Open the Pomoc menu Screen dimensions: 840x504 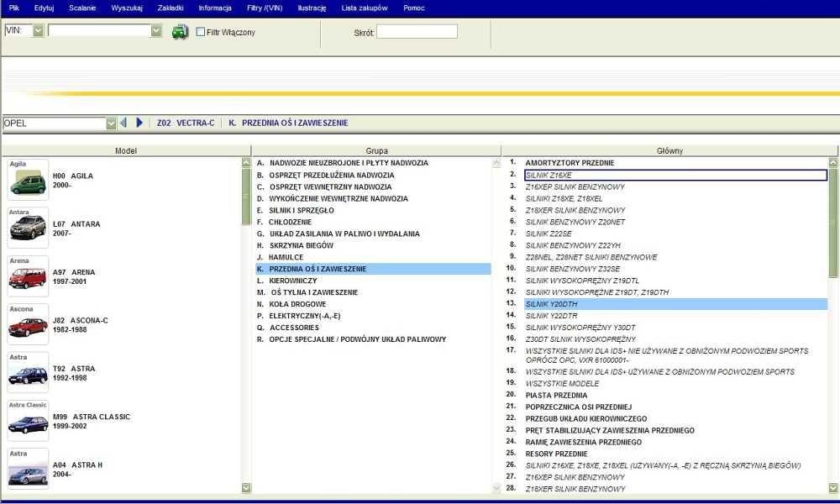[413, 8]
